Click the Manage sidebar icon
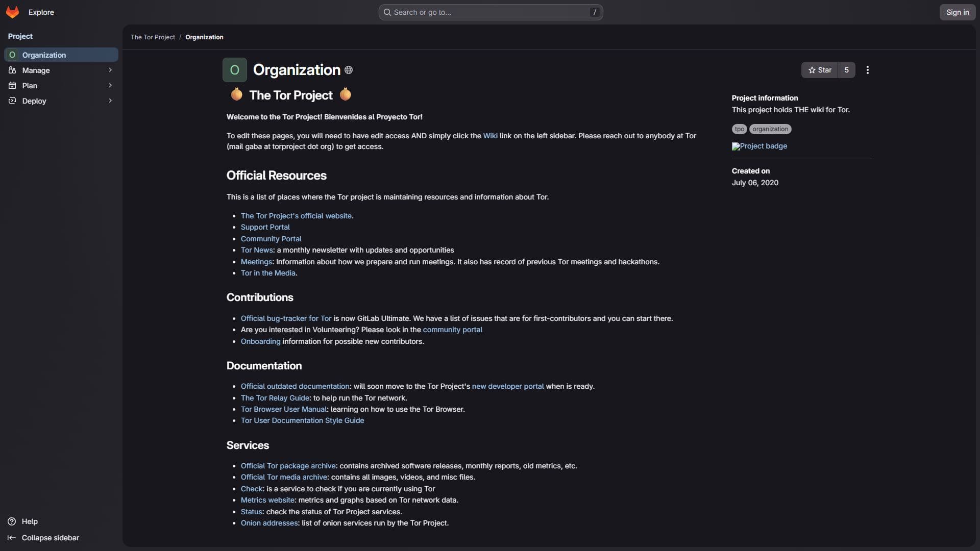The height and width of the screenshot is (551, 980). tap(12, 70)
